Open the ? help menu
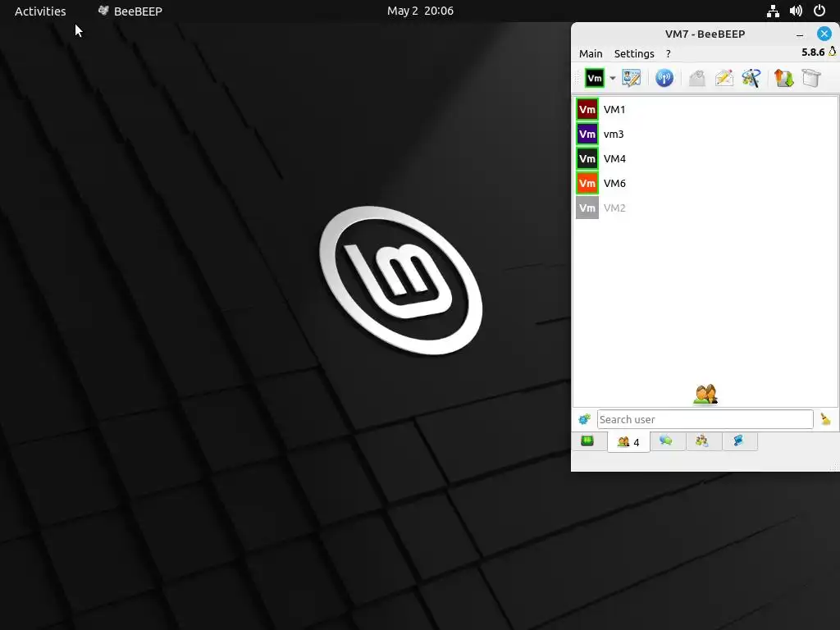Screen dimensions: 840x630 pyautogui.click(x=668, y=53)
